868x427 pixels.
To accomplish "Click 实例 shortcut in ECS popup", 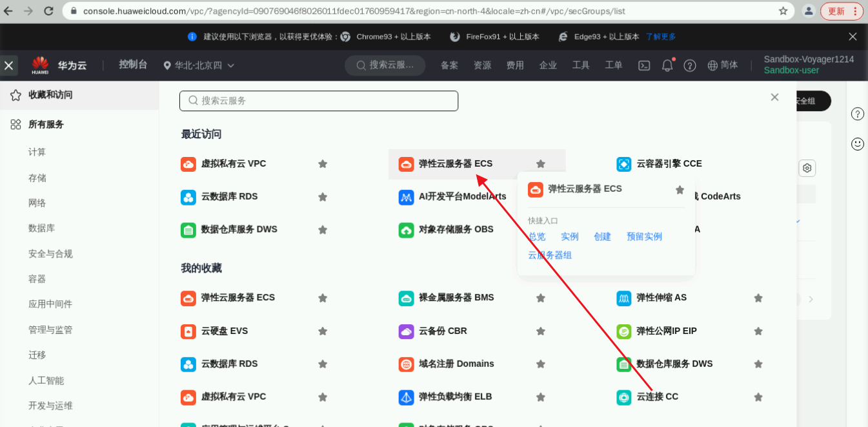I will 570,236.
